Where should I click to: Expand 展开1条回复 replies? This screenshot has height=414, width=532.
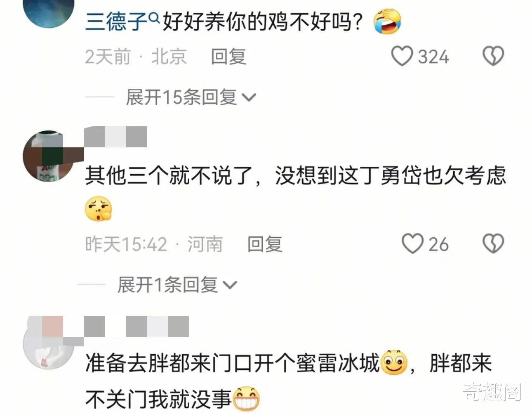pyautogui.click(x=177, y=285)
